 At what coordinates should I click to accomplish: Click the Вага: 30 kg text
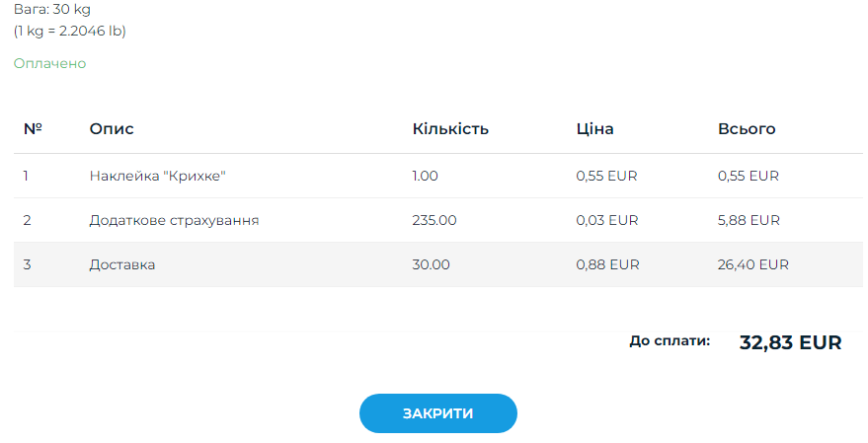pos(52,9)
